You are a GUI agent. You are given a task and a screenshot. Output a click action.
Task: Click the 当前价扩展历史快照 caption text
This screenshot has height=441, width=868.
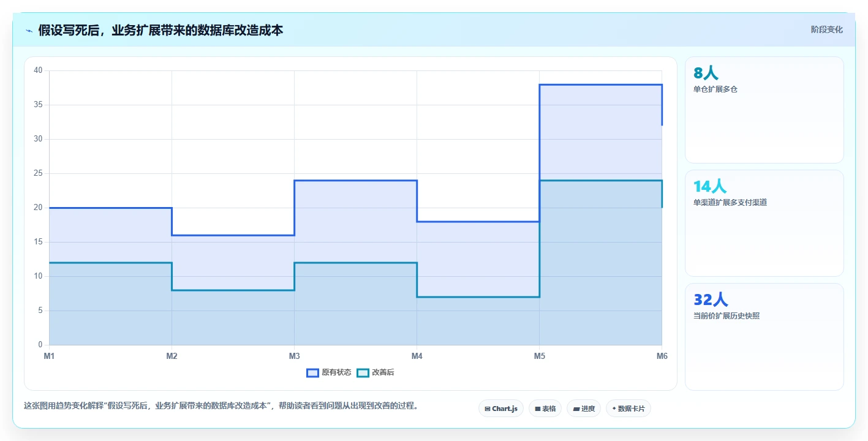(x=726, y=316)
